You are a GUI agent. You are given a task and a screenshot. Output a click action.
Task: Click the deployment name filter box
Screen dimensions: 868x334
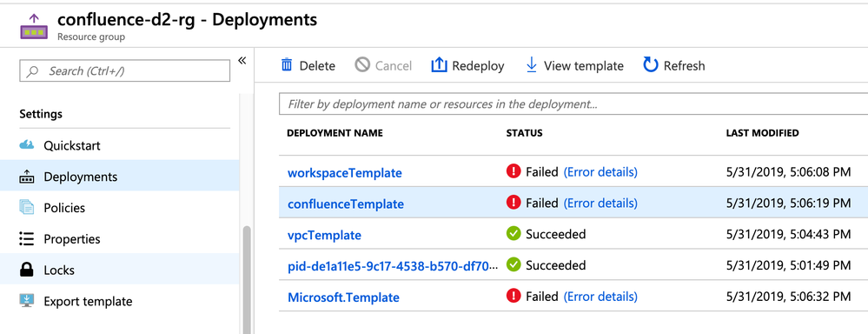(573, 104)
